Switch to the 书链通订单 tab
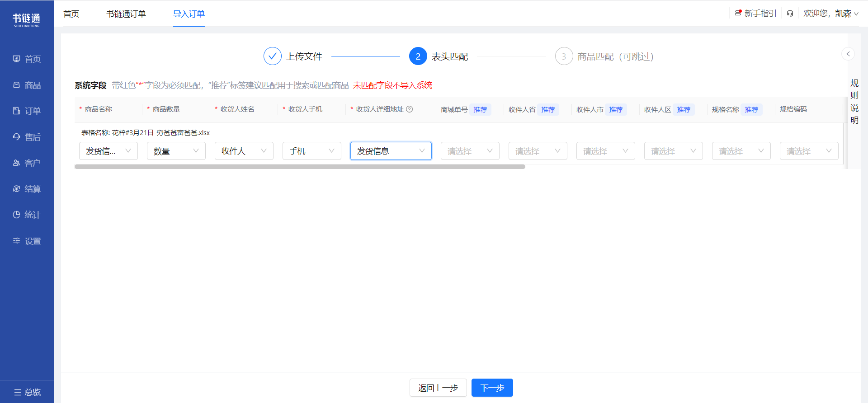Viewport: 868px width, 403px height. 126,14
